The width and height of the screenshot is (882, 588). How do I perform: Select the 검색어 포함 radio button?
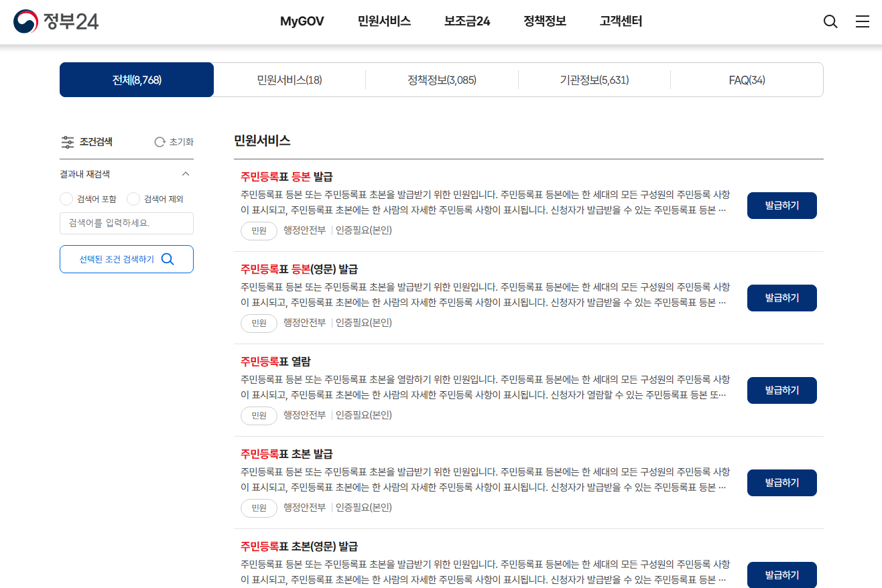click(x=66, y=199)
